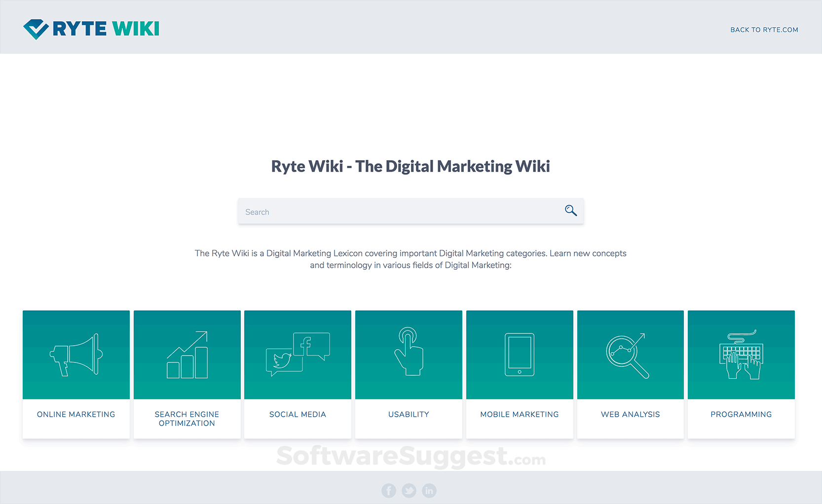Click the Web Analysis magnifying glass icon

coord(627,355)
